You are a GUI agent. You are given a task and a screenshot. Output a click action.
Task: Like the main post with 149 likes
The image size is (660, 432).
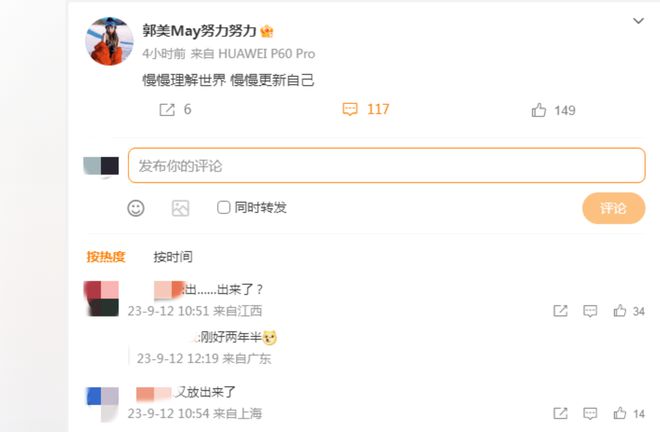[x=538, y=110]
